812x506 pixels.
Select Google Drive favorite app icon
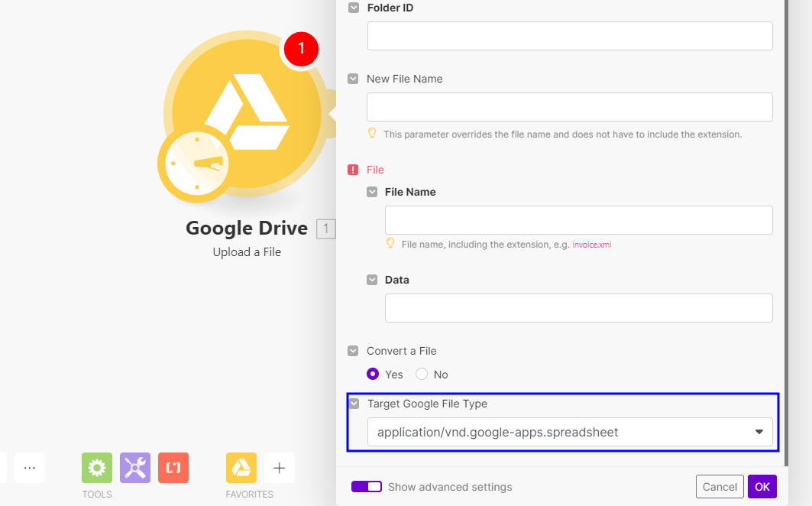click(x=241, y=468)
